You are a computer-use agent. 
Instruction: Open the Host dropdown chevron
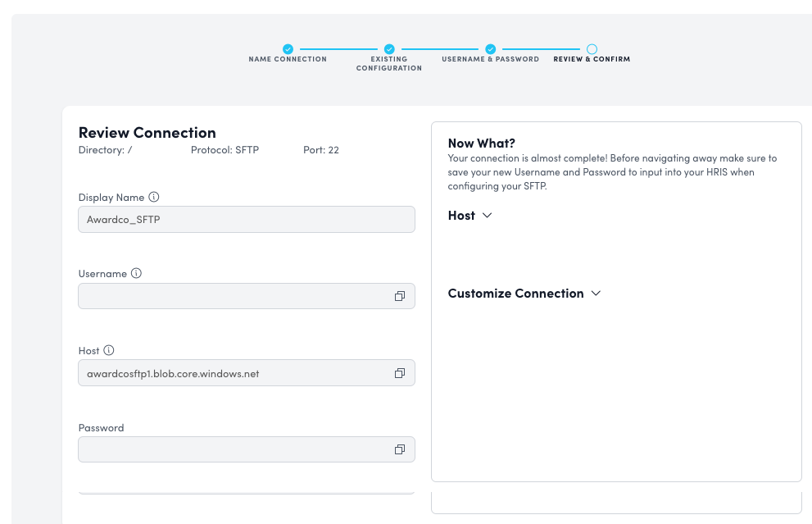tap(486, 216)
